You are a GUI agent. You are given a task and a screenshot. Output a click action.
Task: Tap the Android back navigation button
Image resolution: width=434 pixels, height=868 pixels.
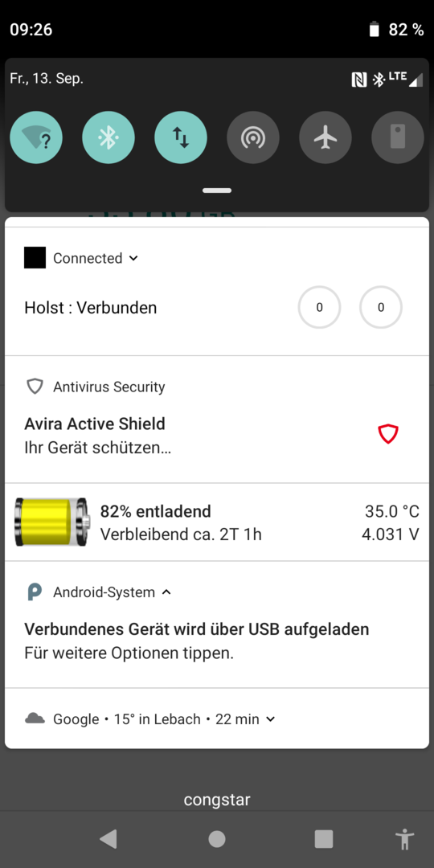tap(108, 839)
